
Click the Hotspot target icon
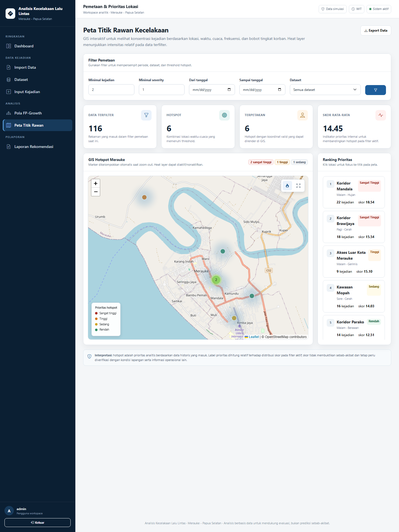[224, 115]
